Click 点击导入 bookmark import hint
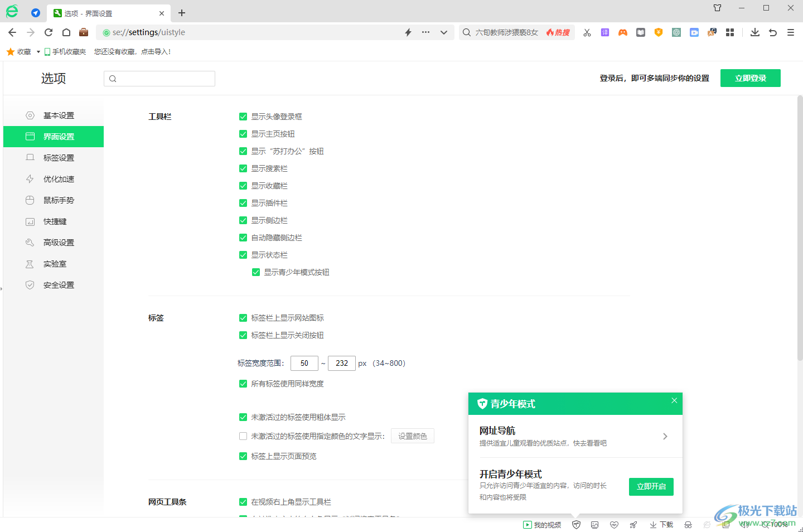Viewport: 803px width, 532px height. (x=156, y=52)
